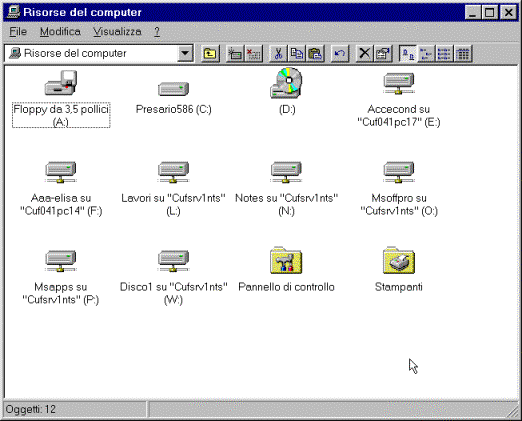
Task: Open the Visualizza menu
Action: point(117,32)
